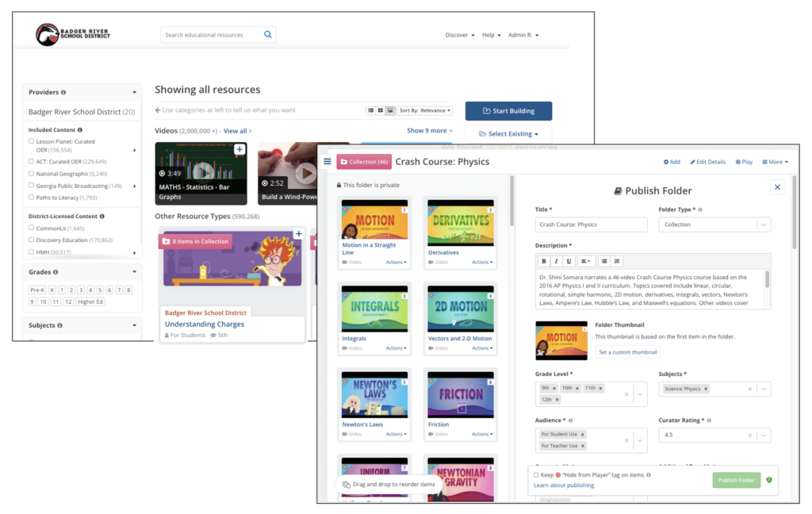Switch to grid view icon
This screenshot has width=812, height=514.
pyautogui.click(x=381, y=110)
